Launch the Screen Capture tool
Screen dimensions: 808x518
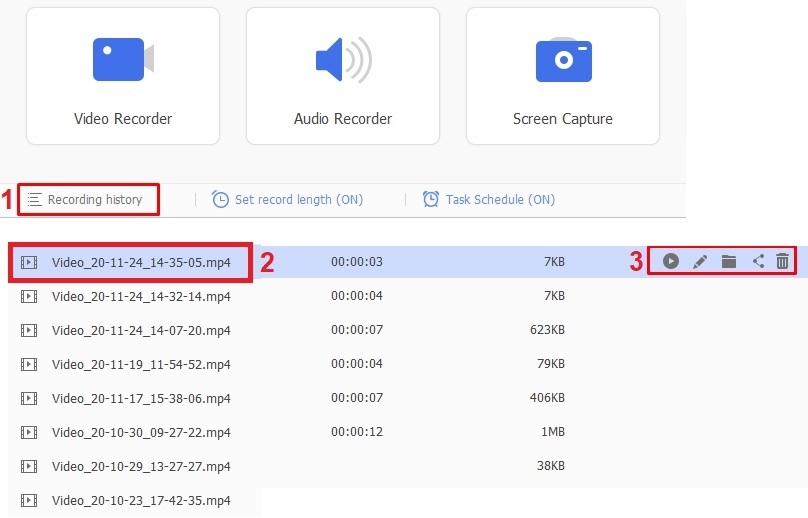562,76
